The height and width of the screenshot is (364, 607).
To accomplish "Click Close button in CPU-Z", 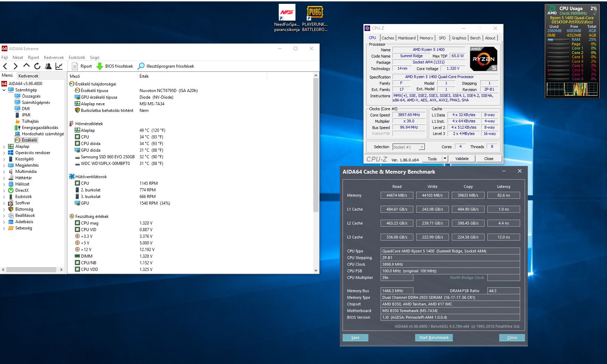I will [x=489, y=159].
